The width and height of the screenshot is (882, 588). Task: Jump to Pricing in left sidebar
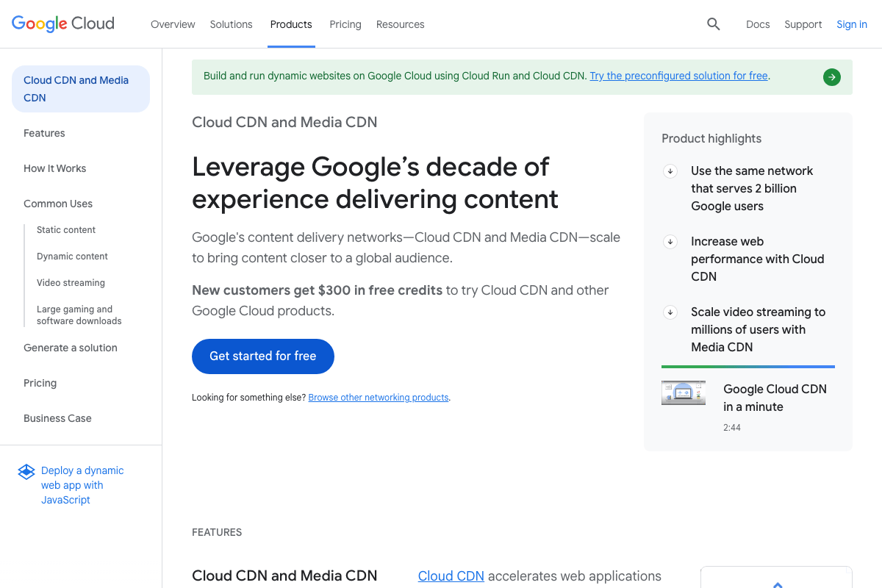tap(40, 383)
